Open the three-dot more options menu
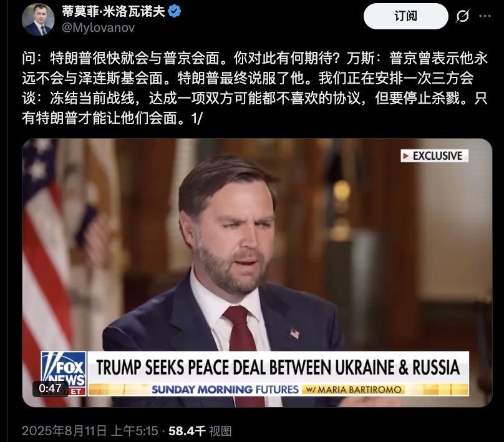504x442 pixels. click(x=485, y=16)
